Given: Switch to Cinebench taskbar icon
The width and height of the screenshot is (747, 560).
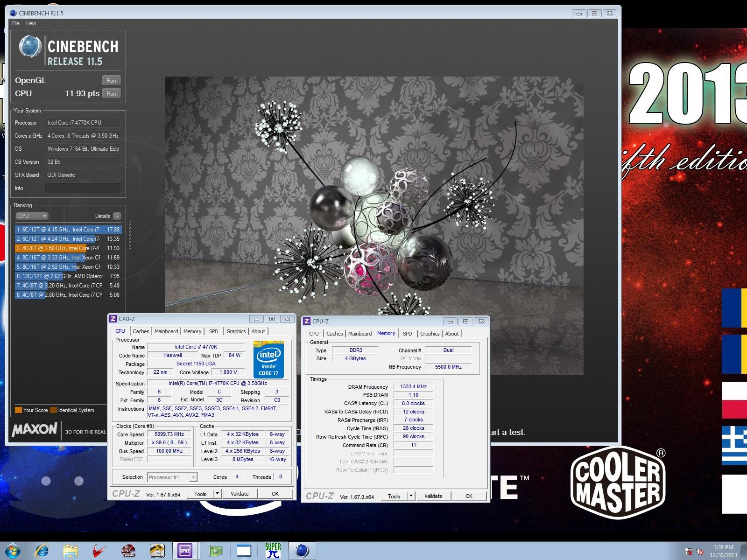Looking at the screenshot, I should pyautogui.click(x=302, y=551).
